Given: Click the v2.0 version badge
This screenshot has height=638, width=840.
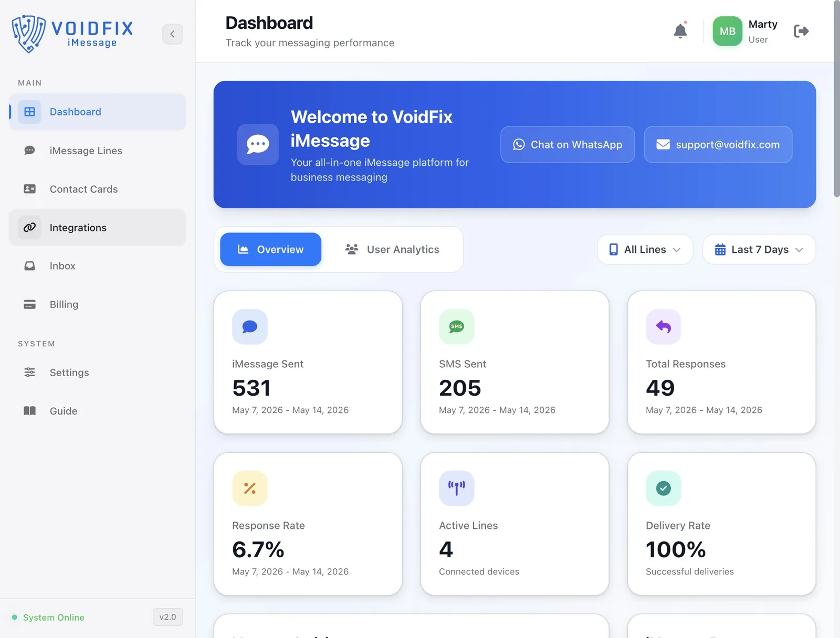Looking at the screenshot, I should (167, 617).
